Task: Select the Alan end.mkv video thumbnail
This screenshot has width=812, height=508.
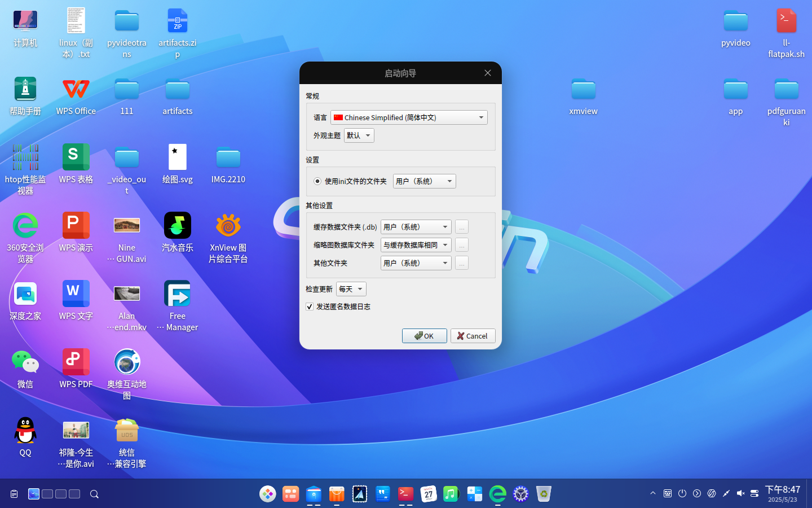Action: (x=127, y=294)
